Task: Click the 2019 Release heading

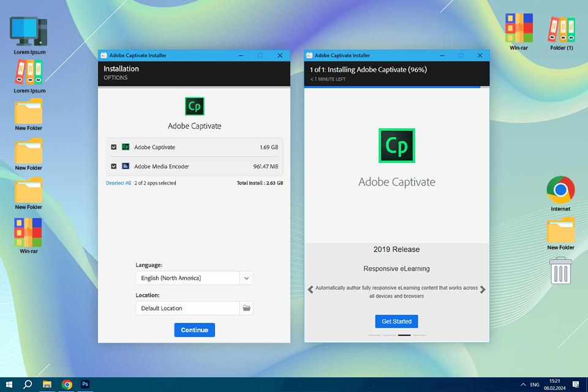Action: click(x=396, y=249)
